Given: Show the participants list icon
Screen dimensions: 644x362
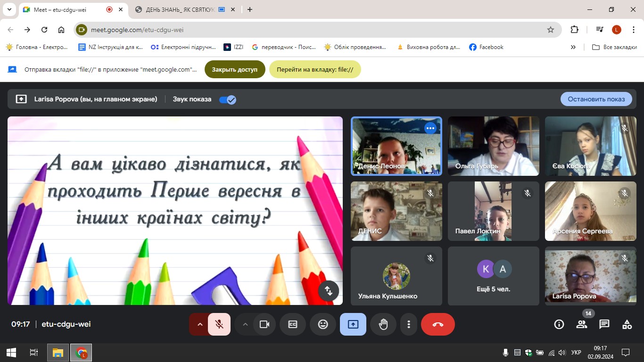Looking at the screenshot, I should click(582, 324).
